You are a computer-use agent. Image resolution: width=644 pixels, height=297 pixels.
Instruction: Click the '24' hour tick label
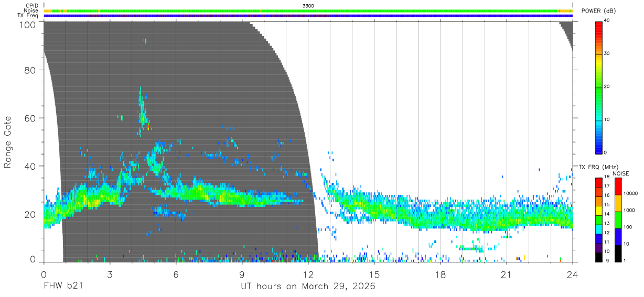tap(573, 274)
